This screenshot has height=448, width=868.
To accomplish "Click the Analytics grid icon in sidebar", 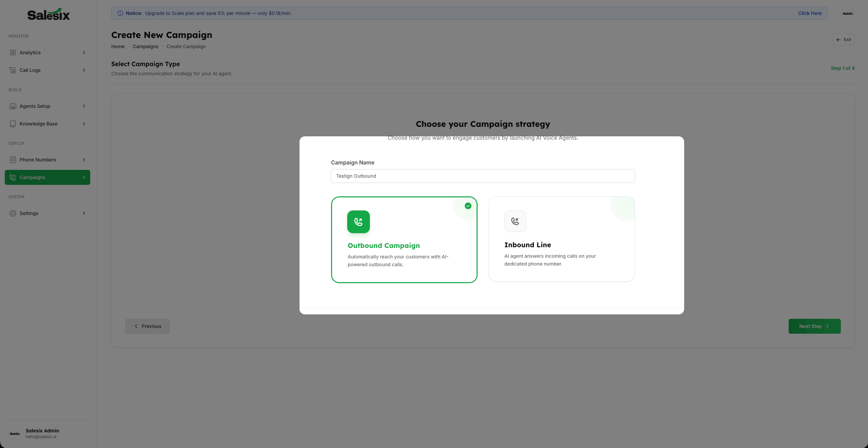I will coord(13,53).
